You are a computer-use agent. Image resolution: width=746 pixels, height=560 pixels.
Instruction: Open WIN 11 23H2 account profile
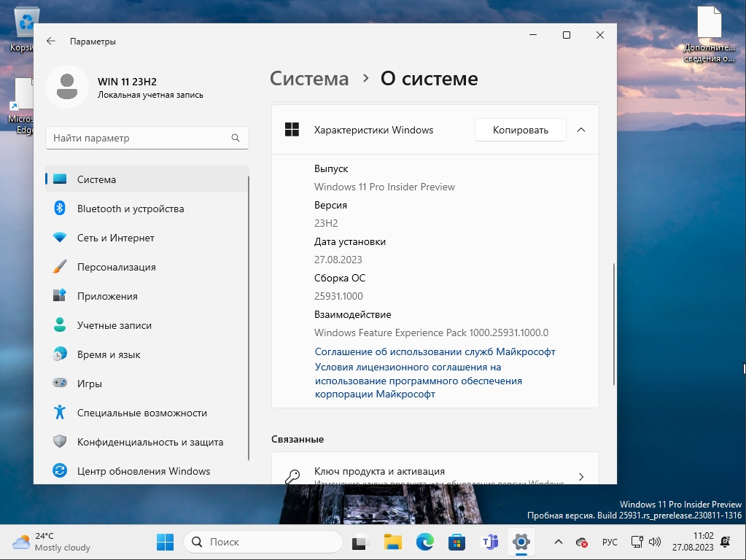click(125, 87)
